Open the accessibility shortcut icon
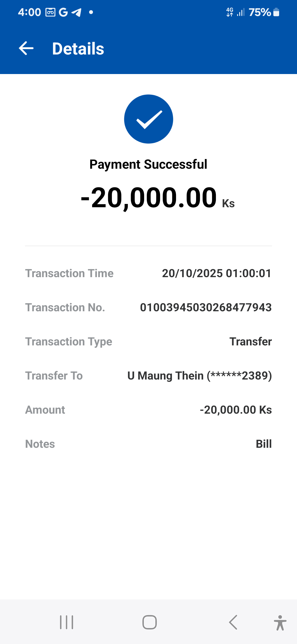Viewport: 297px width, 644px height. [x=280, y=623]
